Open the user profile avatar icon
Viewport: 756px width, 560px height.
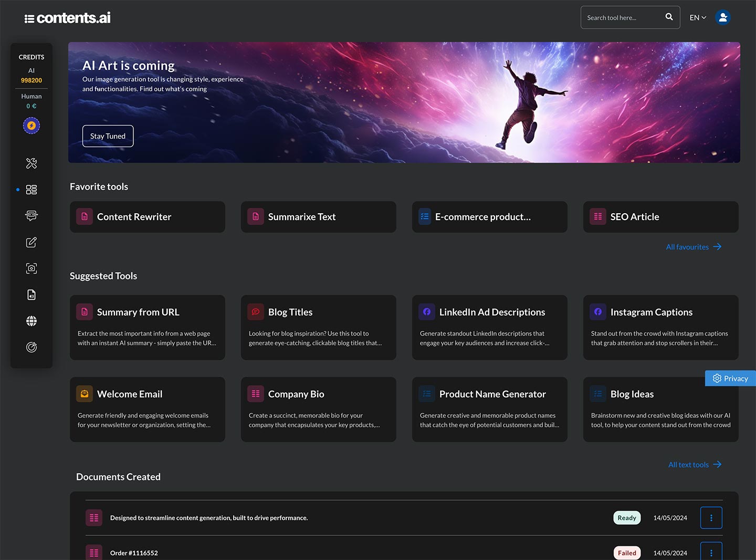(723, 17)
